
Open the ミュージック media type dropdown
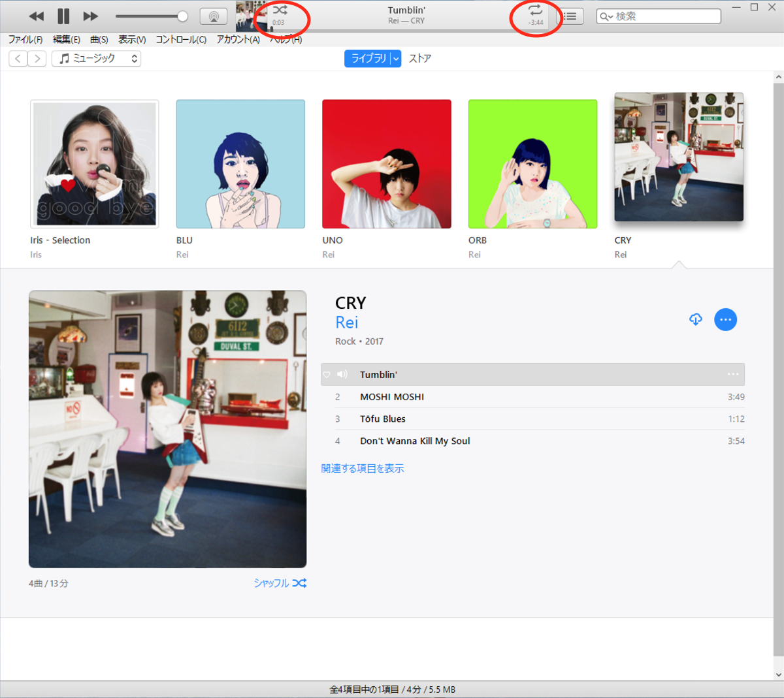(96, 59)
